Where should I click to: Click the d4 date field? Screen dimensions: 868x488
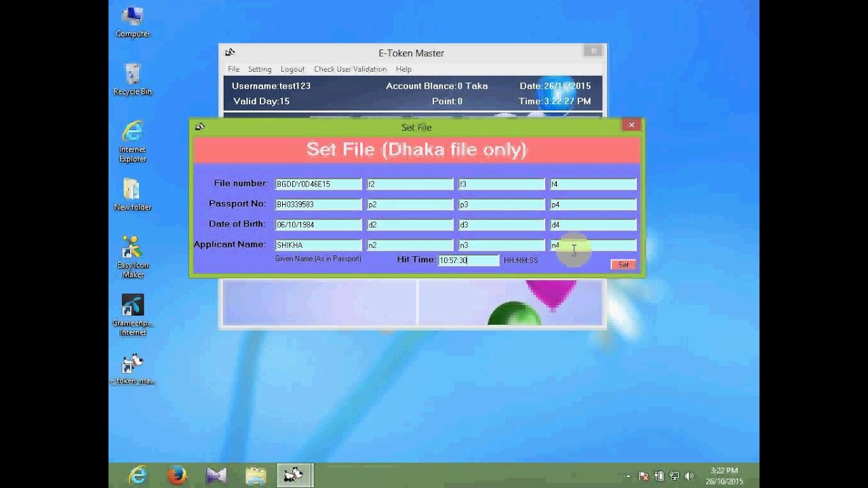pyautogui.click(x=593, y=224)
